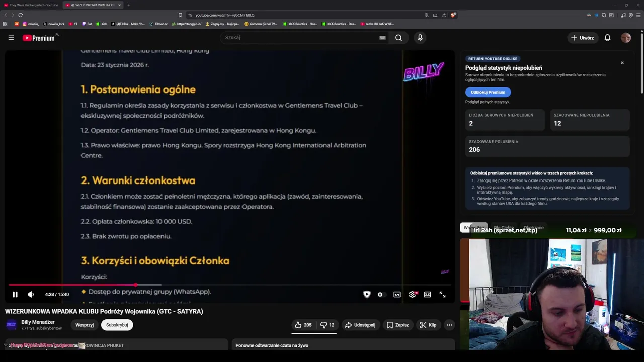Subscribe with the Subskrybuj button

point(117,325)
